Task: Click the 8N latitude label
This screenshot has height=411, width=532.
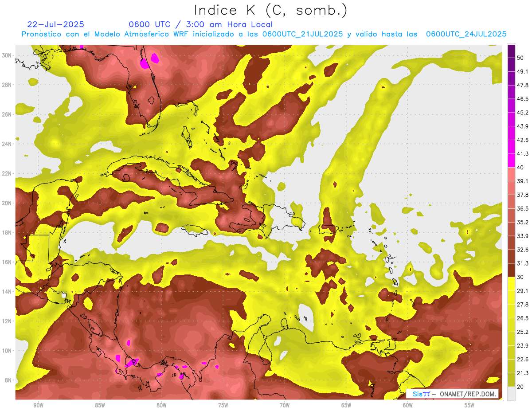Action: 8,380
